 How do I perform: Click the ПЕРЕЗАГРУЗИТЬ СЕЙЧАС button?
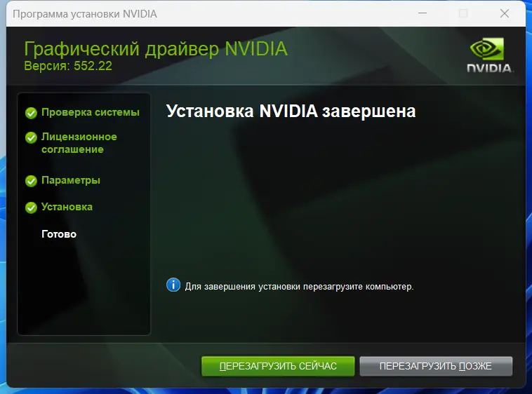278,366
